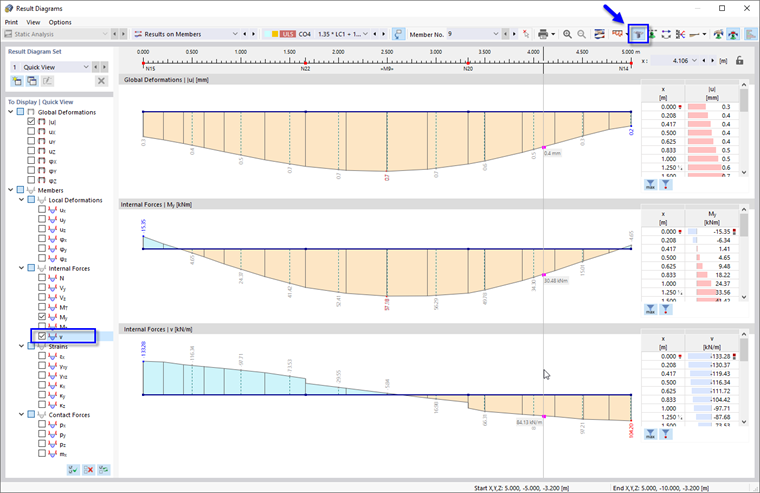Click the max filter icon below My table

coord(650,309)
